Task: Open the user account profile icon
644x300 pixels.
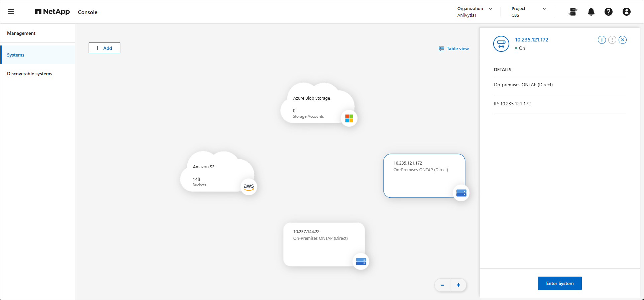Action: (626, 12)
